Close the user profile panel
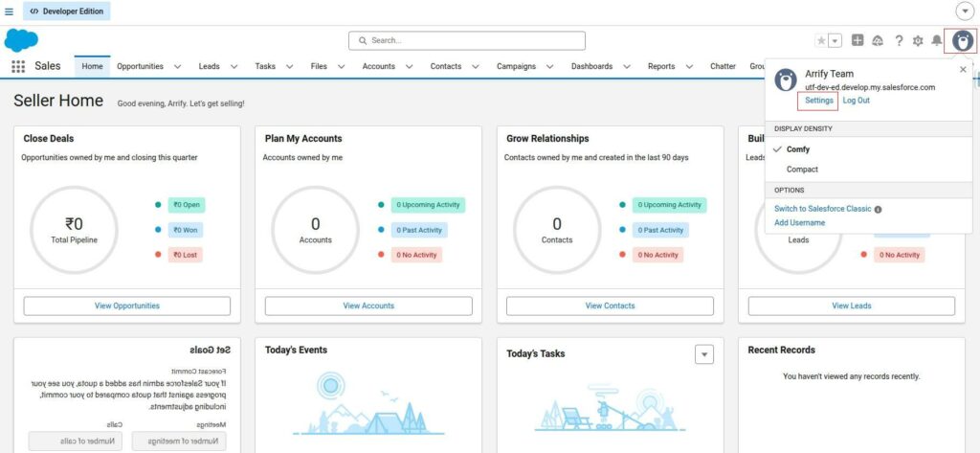The image size is (980, 453). pyautogui.click(x=963, y=70)
